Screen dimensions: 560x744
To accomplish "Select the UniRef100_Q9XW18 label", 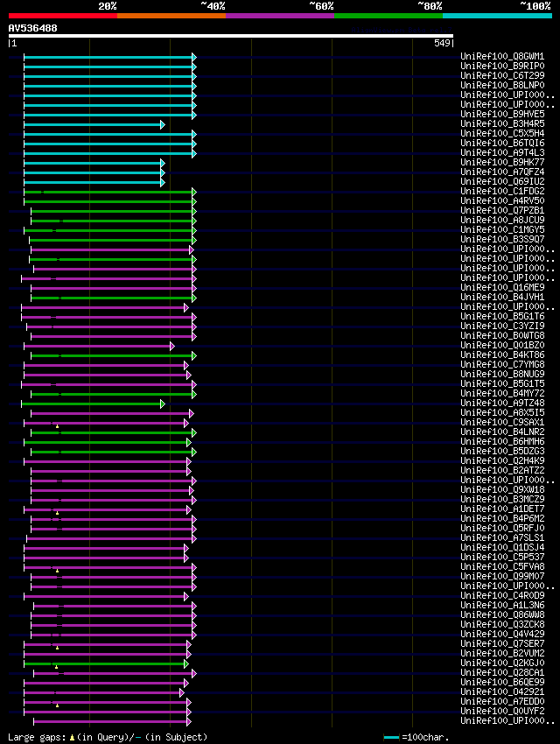I will point(502,490).
